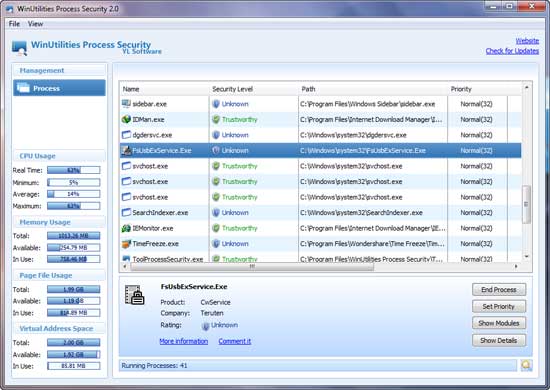Open the Comment it link
The width and height of the screenshot is (550, 390).
(x=235, y=341)
